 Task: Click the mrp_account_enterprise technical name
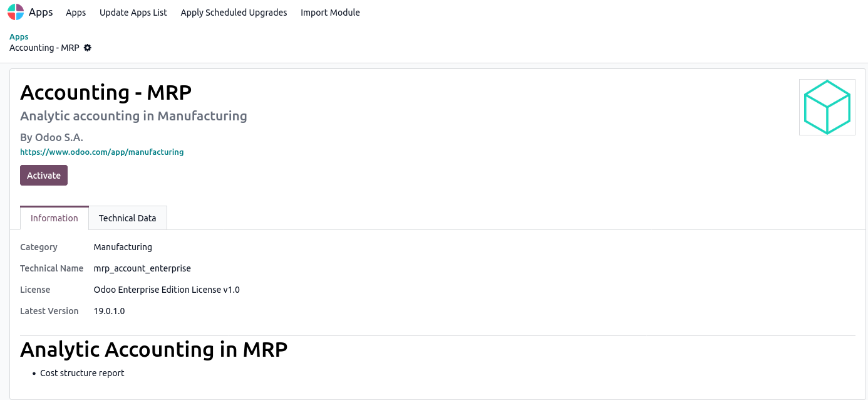pos(142,268)
